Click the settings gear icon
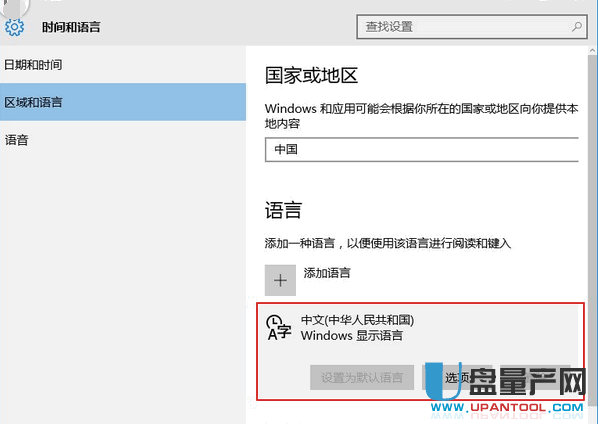599x424 pixels. [14, 27]
